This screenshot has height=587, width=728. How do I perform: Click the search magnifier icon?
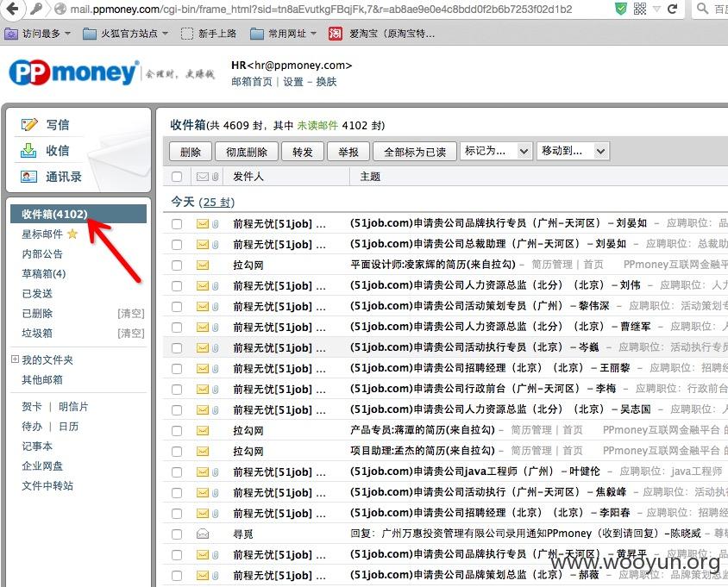point(702,9)
